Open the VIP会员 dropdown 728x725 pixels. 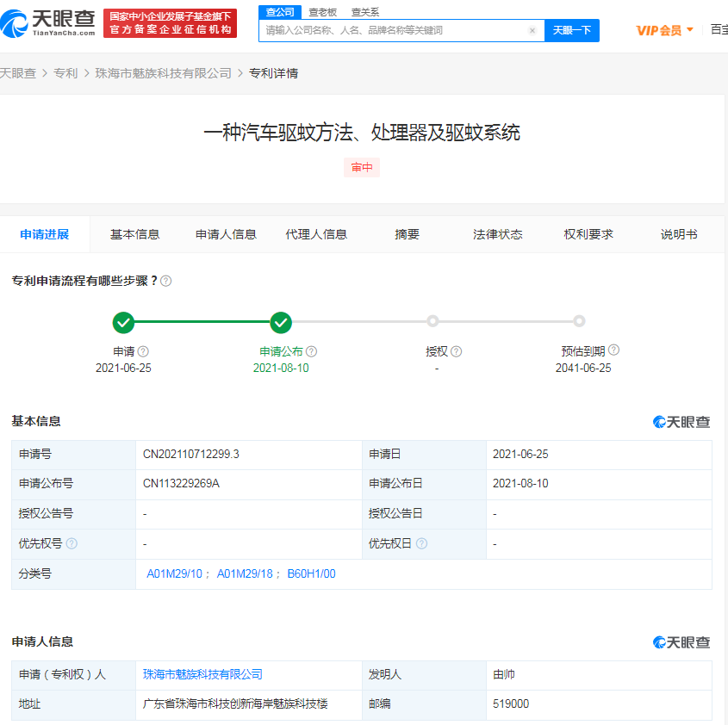coord(664,30)
